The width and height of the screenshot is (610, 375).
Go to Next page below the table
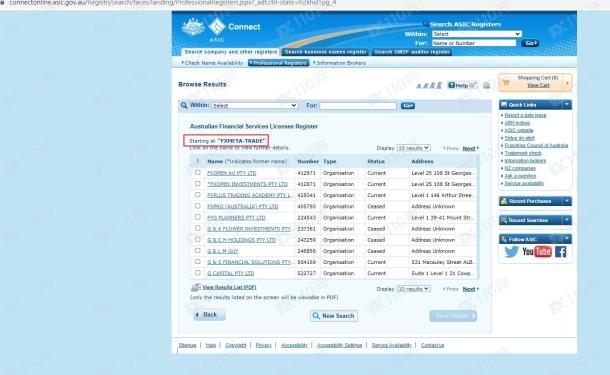[x=469, y=289]
